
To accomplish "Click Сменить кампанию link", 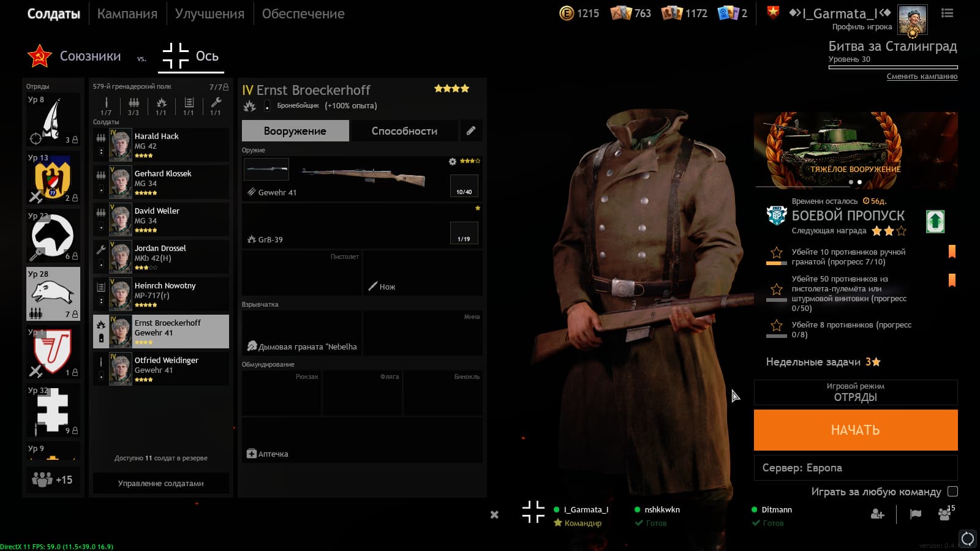I will pos(922,77).
